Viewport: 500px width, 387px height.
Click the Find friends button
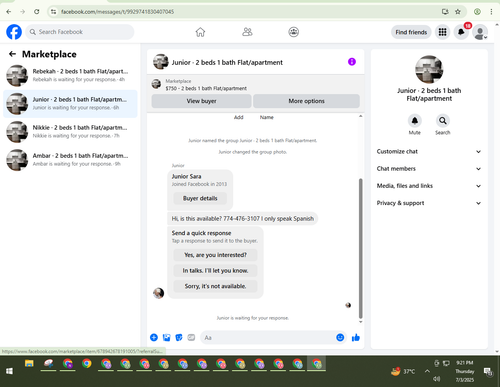pyautogui.click(x=411, y=32)
